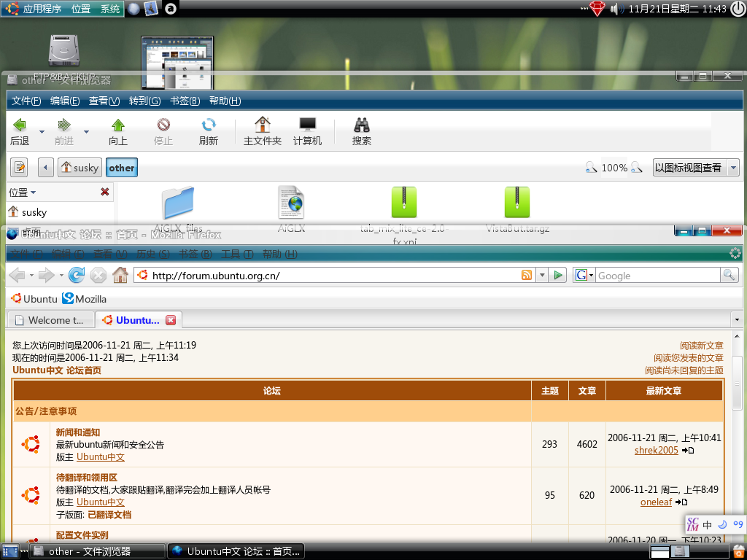Viewport: 747px width, 560px height.
Task: Open oneleaf user profile link
Action: pyautogui.click(x=656, y=502)
